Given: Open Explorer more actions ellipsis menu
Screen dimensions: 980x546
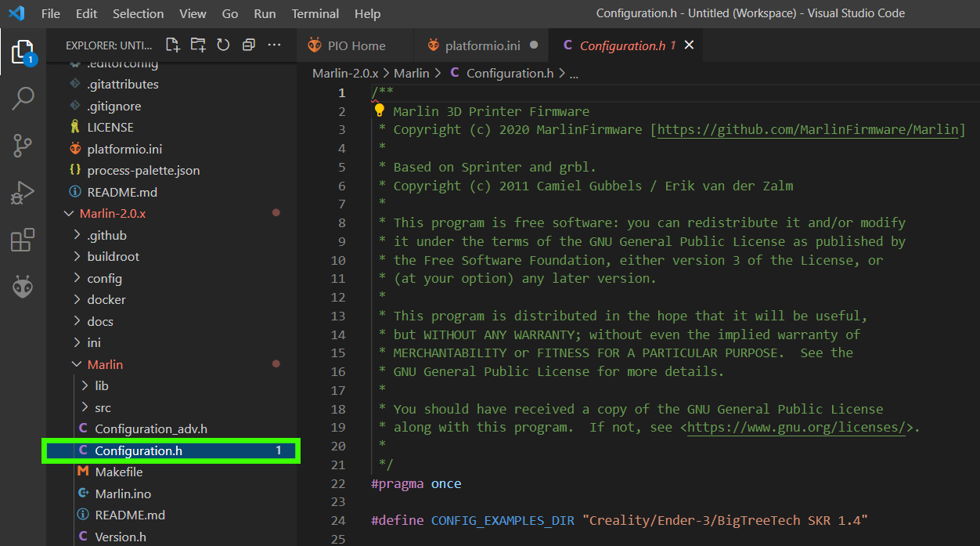Looking at the screenshot, I should 274,45.
